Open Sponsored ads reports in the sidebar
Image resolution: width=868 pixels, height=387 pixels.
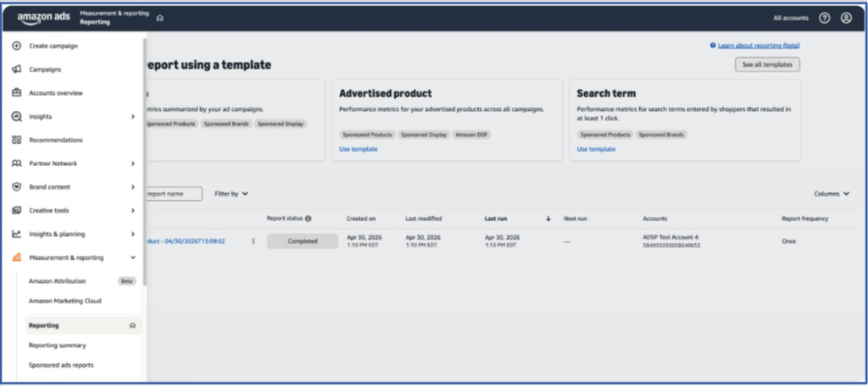point(61,366)
